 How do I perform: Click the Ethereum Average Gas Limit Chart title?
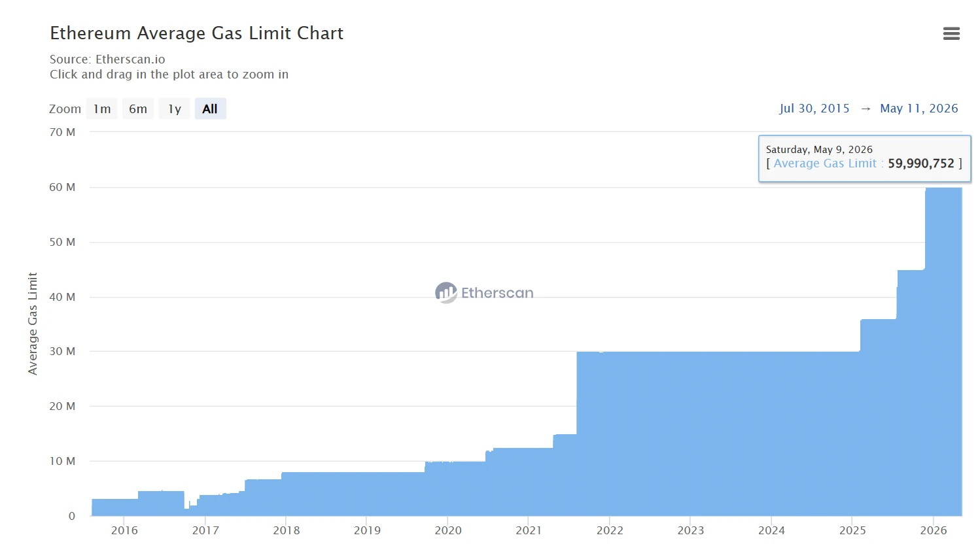[x=197, y=33]
